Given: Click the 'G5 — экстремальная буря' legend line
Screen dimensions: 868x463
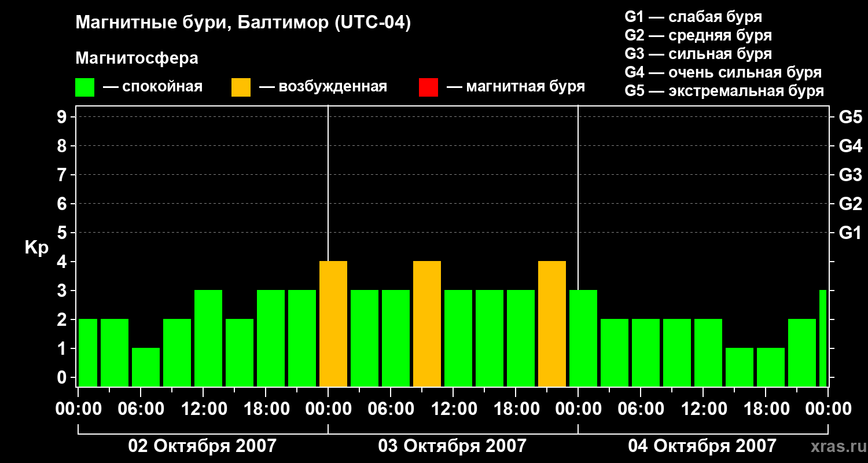Looking at the screenshot, I should click(724, 91).
